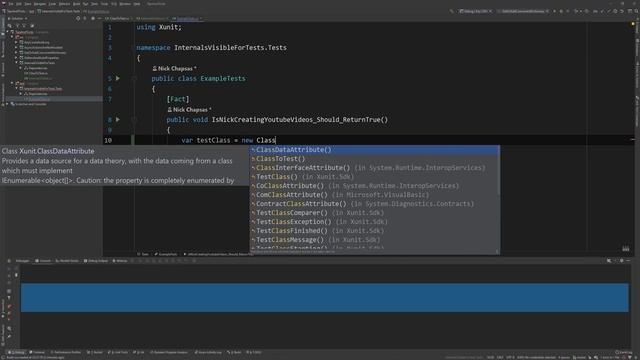Click the [Fact] attribute on line 7
640x360 pixels.
pos(178,99)
